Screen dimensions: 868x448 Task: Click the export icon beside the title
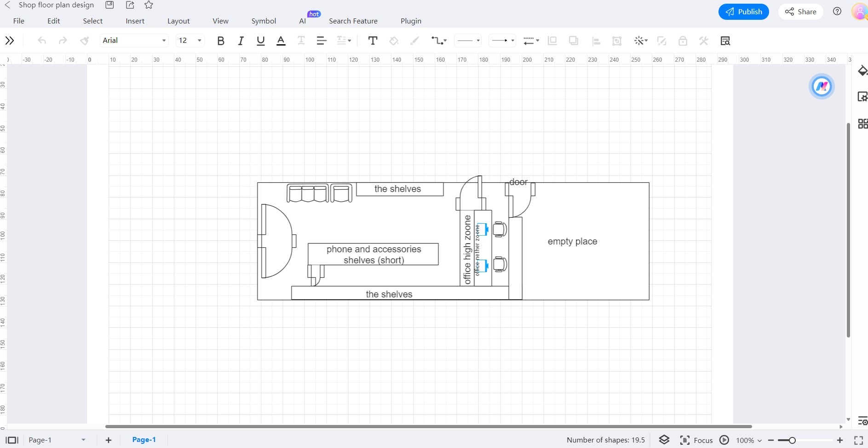[130, 5]
